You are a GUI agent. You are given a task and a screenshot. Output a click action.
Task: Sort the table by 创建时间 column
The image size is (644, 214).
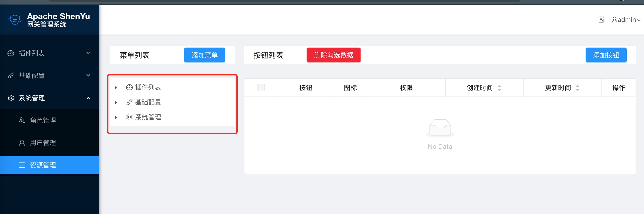click(499, 88)
